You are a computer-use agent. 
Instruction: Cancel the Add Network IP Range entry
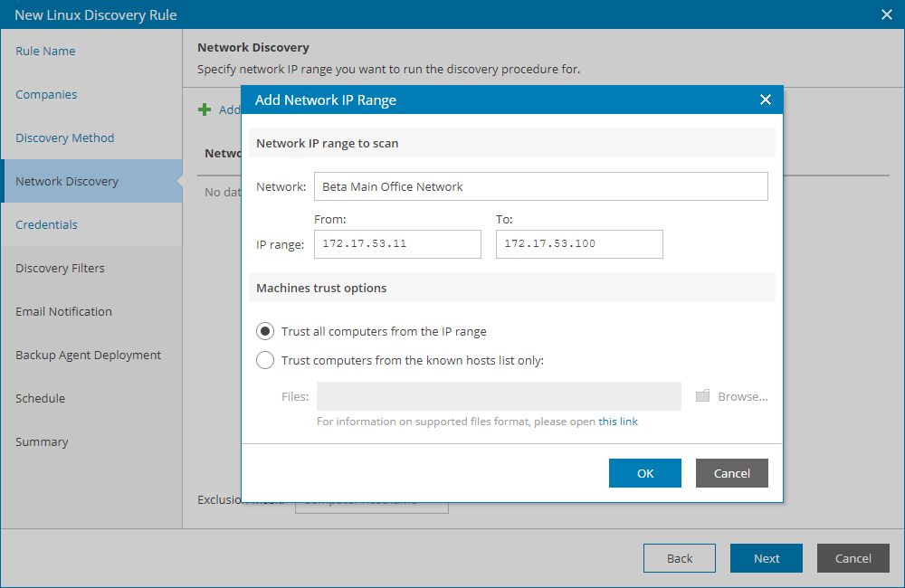click(x=731, y=472)
